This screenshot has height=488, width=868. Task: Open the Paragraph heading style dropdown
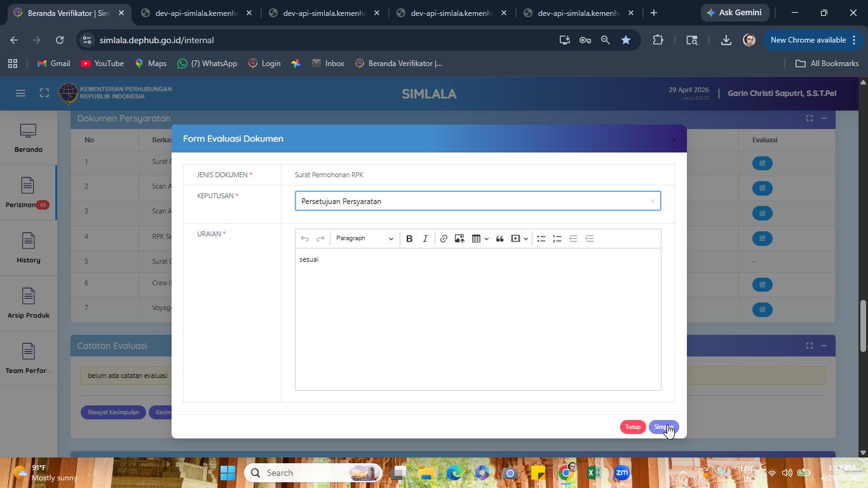pyautogui.click(x=364, y=238)
